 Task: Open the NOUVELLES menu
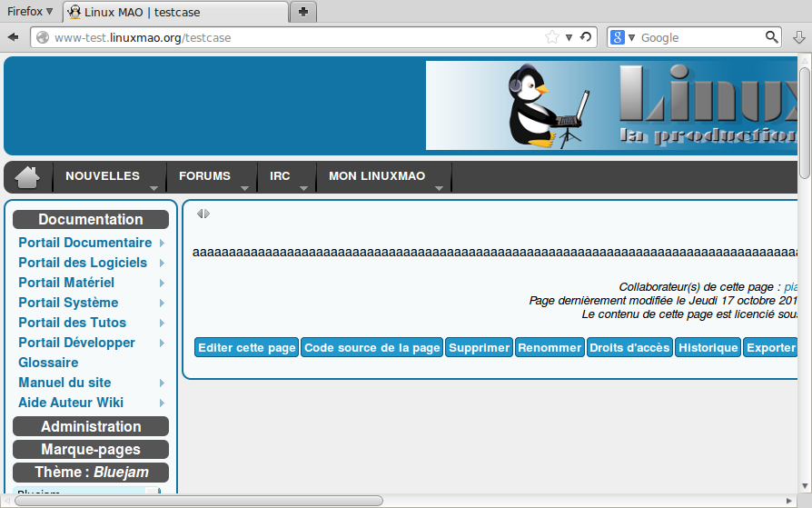(x=103, y=175)
